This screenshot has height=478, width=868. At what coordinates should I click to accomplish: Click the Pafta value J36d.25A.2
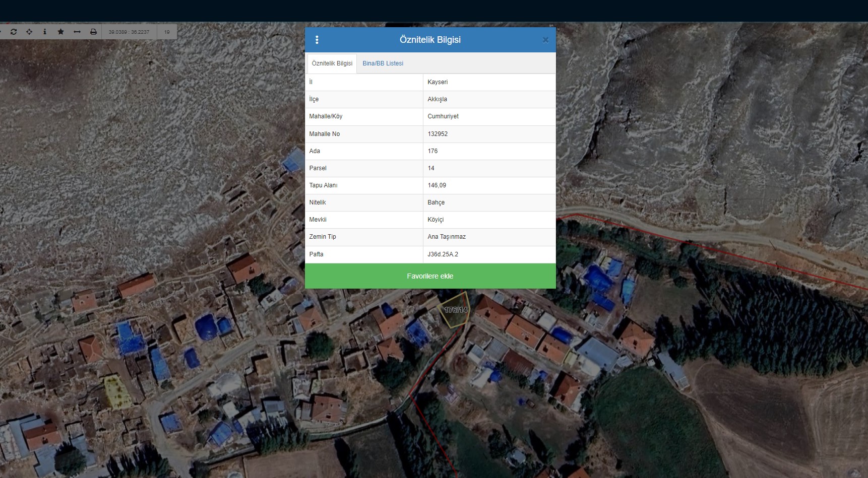[443, 254]
